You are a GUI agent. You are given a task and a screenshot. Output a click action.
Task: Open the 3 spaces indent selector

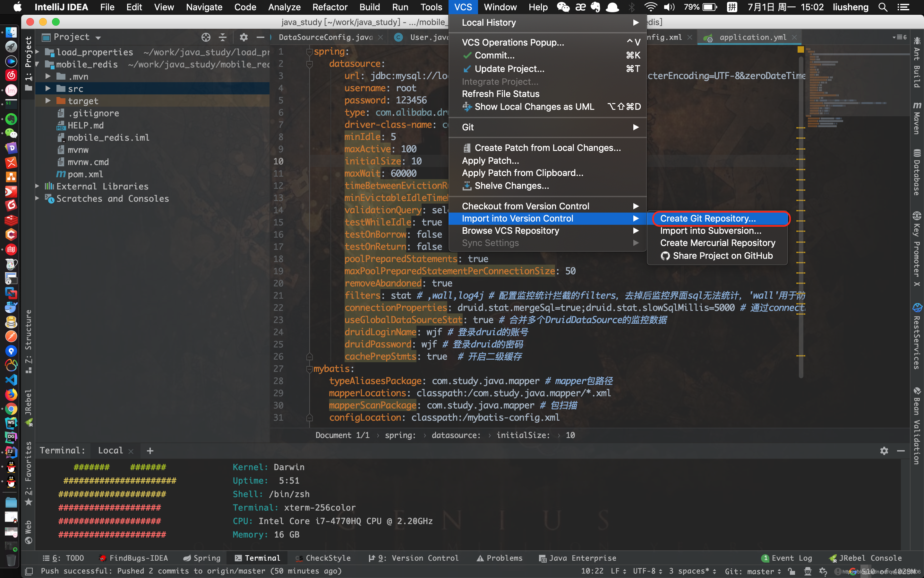click(693, 571)
